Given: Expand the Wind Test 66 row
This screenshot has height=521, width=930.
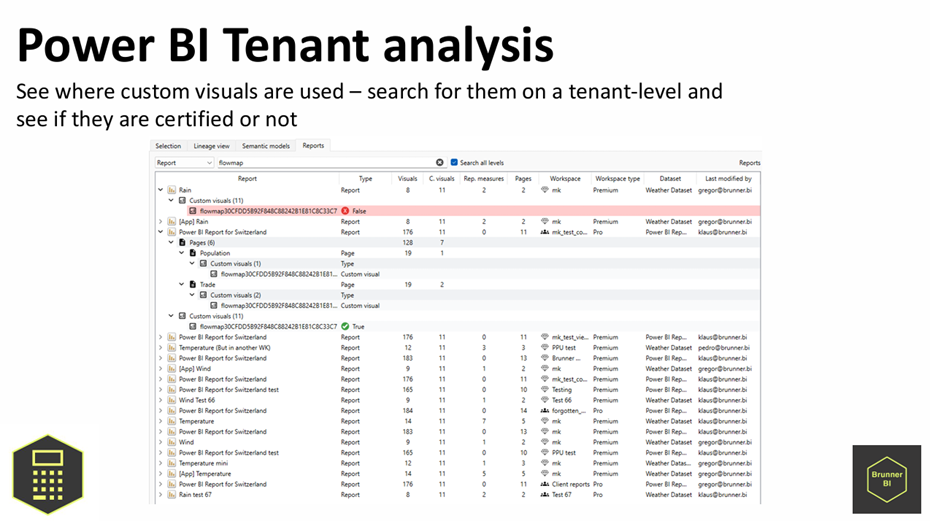Looking at the screenshot, I should [x=160, y=401].
